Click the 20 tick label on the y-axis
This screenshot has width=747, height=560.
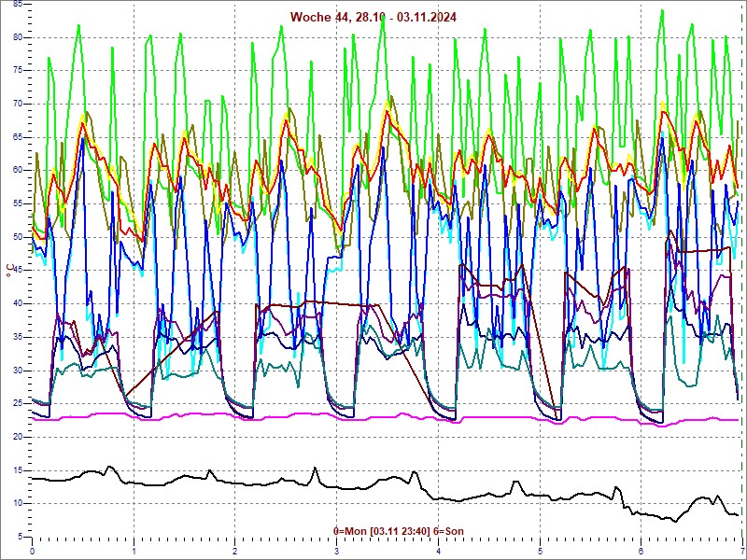click(x=18, y=437)
